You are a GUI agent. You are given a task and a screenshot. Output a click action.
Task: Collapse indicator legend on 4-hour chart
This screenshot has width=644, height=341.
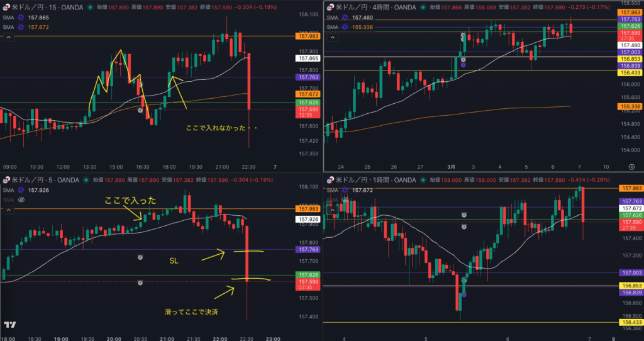click(333, 37)
